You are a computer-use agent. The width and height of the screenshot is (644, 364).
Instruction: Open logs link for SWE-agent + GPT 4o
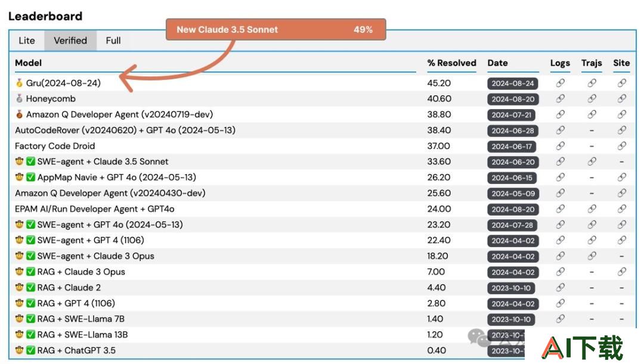[560, 225]
